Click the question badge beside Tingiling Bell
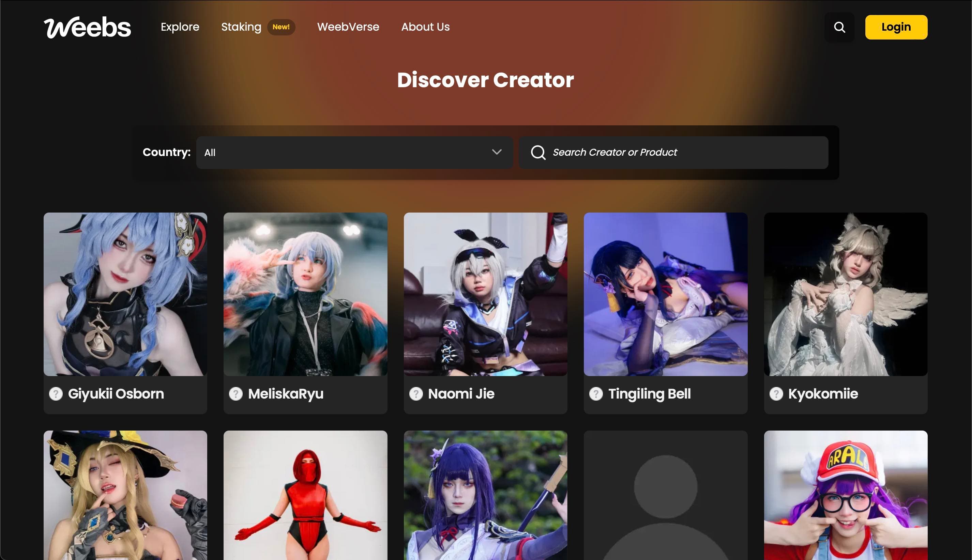This screenshot has height=560, width=972. pyautogui.click(x=596, y=393)
